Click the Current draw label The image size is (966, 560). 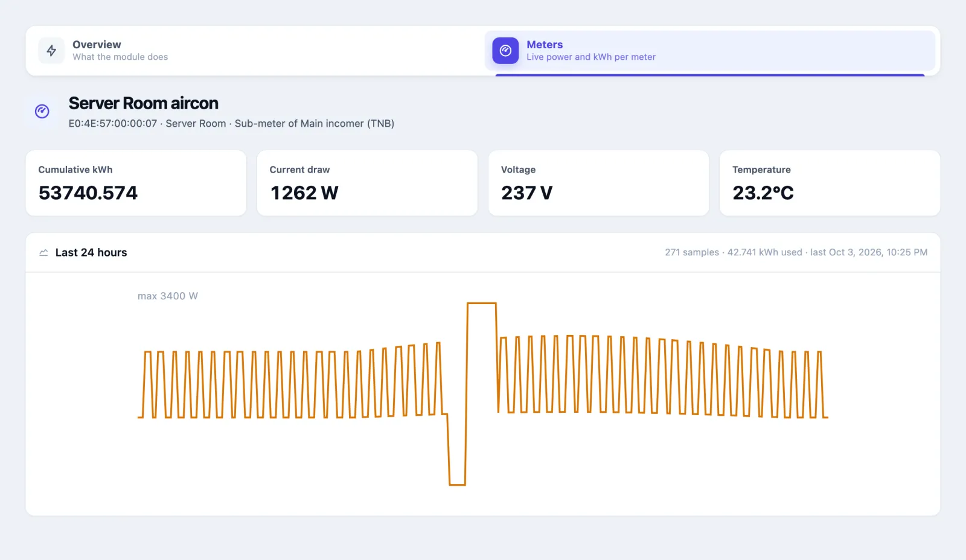point(299,170)
